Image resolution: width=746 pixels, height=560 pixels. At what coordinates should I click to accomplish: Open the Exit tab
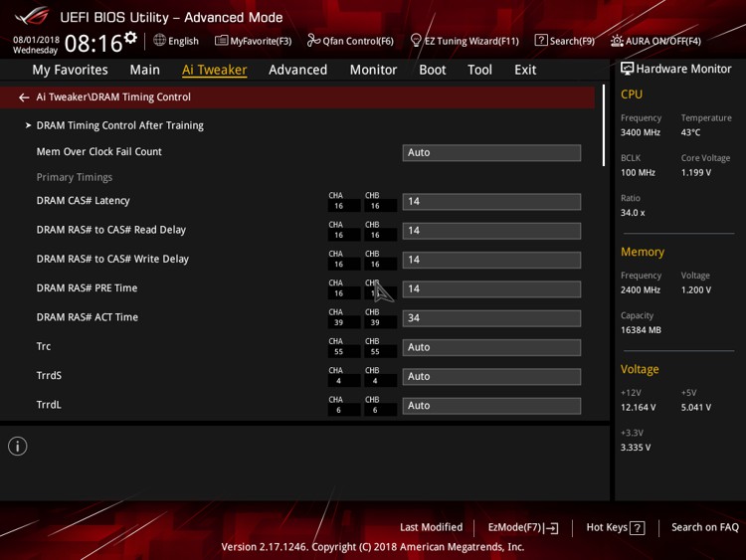pyautogui.click(x=525, y=70)
